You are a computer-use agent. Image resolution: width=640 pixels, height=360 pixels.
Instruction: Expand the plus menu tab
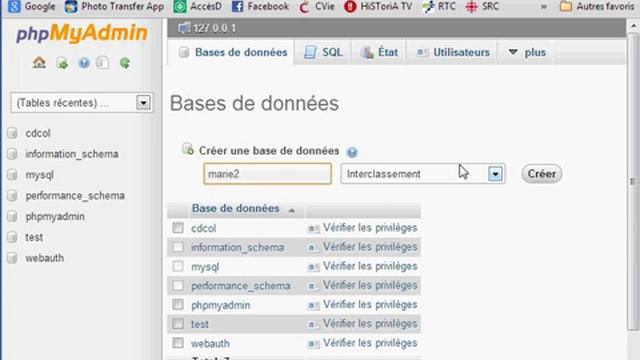coord(527,52)
